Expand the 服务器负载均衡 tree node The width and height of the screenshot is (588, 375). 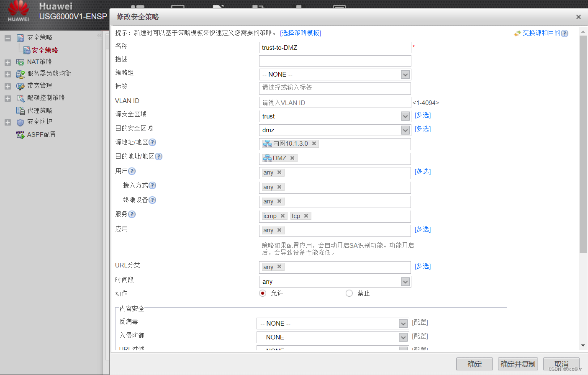pyautogui.click(x=8, y=74)
